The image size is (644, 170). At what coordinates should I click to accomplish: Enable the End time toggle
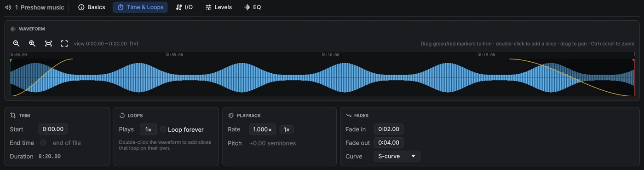tap(43, 143)
